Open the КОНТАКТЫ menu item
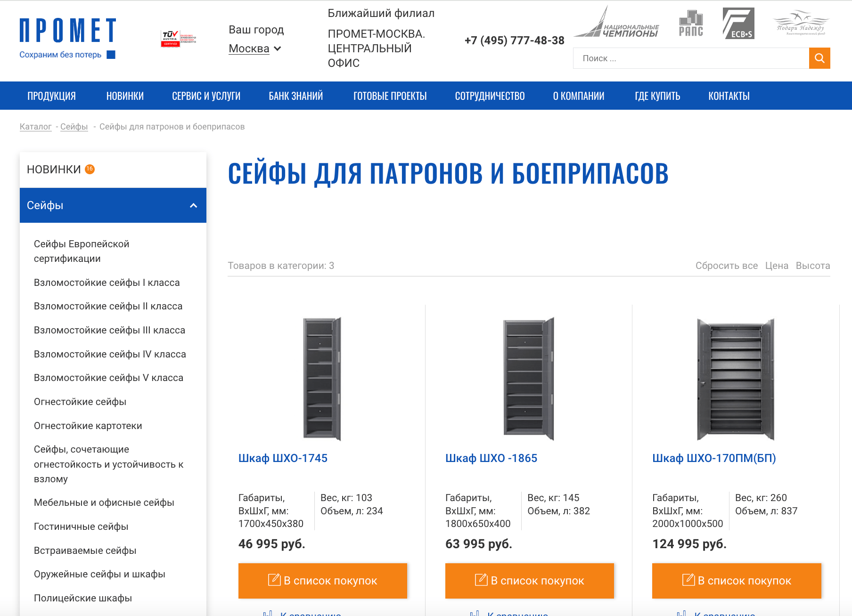This screenshot has height=616, width=852. (x=729, y=96)
